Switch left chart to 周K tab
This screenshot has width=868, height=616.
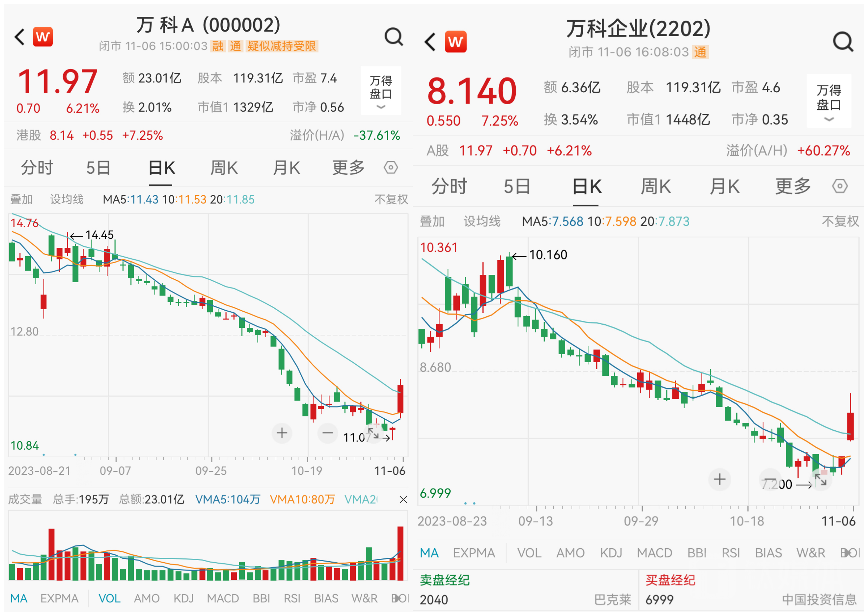click(x=224, y=168)
